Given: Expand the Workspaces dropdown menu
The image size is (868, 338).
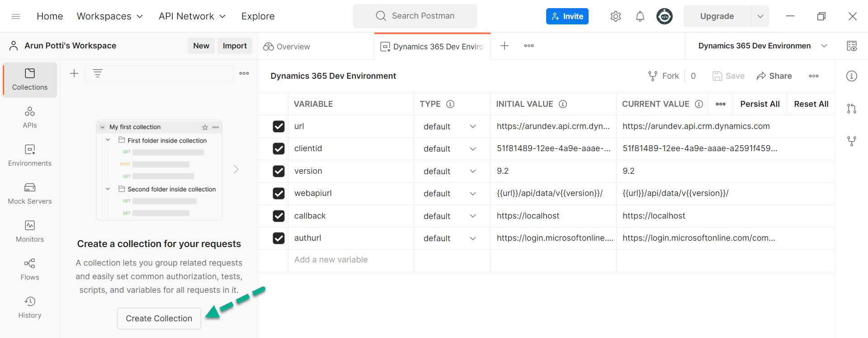Looking at the screenshot, I should (110, 16).
